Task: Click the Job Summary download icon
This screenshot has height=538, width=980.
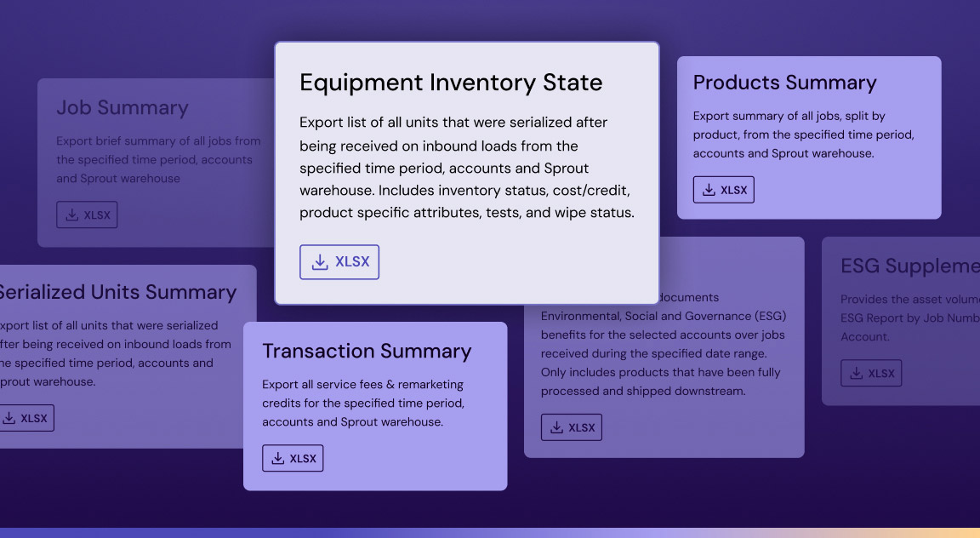Action: coord(71,215)
